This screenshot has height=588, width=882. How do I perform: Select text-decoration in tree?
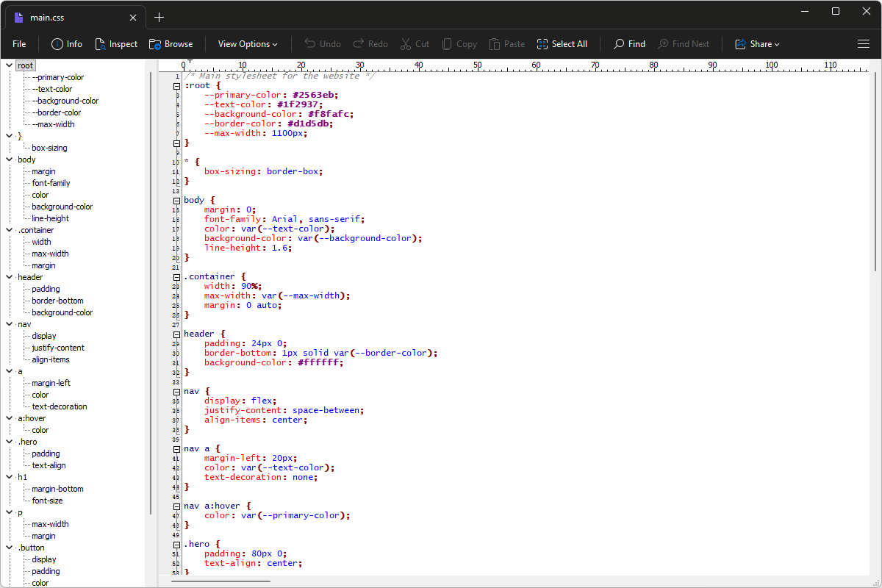pos(60,406)
